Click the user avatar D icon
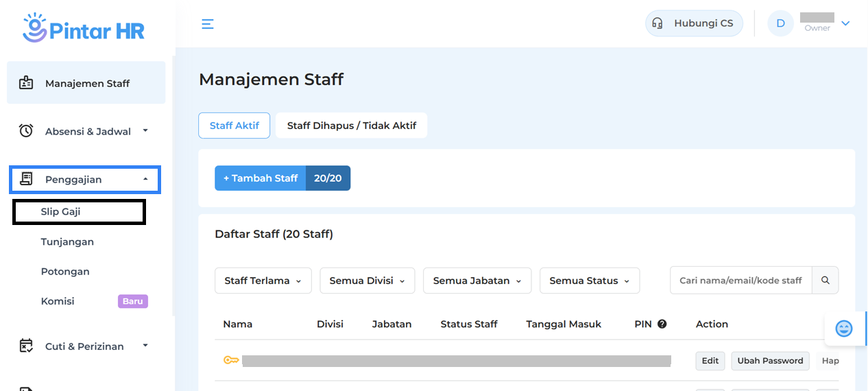This screenshot has height=391, width=868. 780,23
